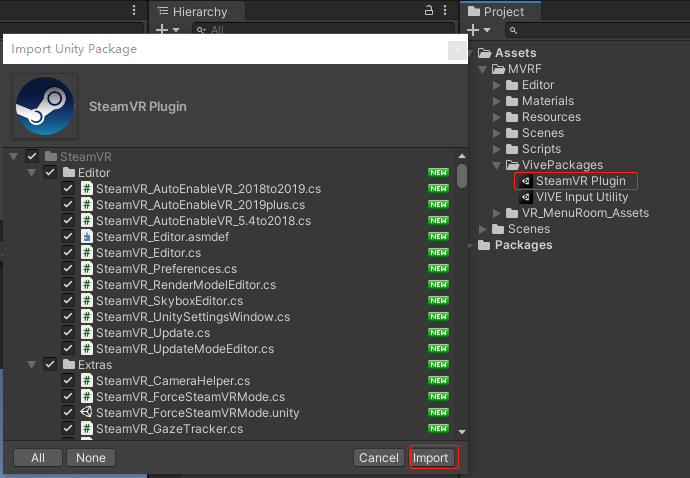Click Unity scene icon for SteamVR_ForceSteamVRMode.unity

[86, 412]
